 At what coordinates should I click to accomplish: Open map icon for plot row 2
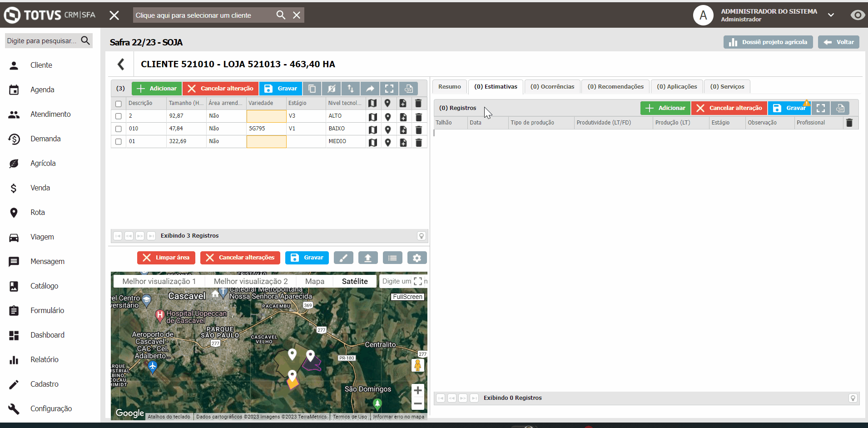coord(373,116)
